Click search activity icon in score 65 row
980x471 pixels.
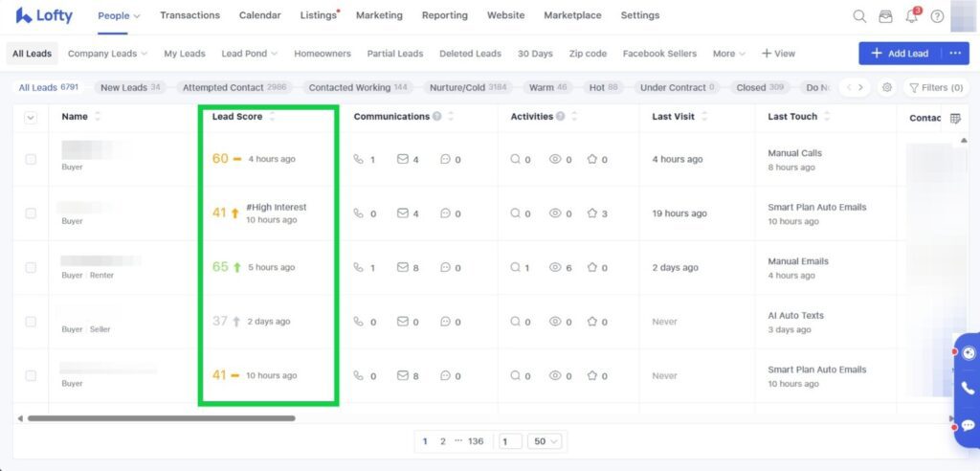click(516, 267)
